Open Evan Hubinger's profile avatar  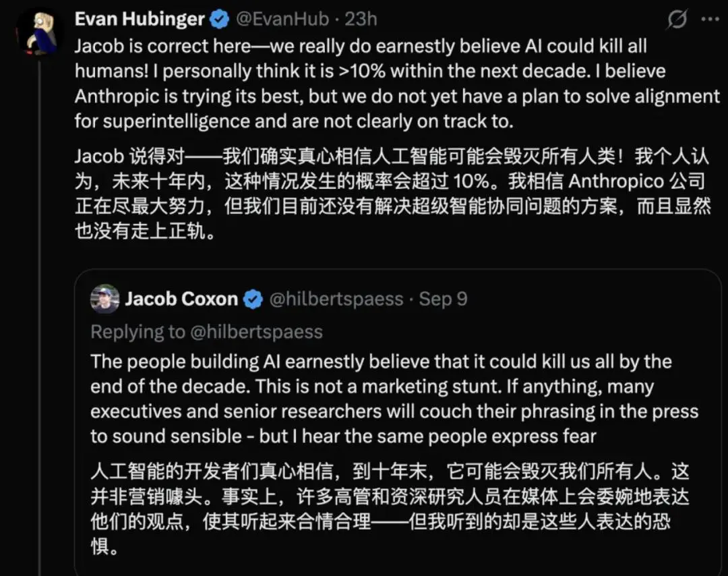[x=38, y=32]
